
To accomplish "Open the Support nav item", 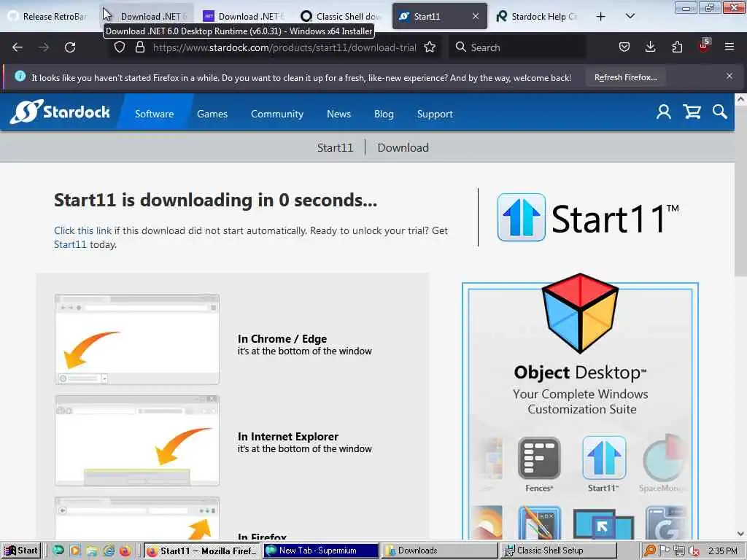I will tap(435, 114).
